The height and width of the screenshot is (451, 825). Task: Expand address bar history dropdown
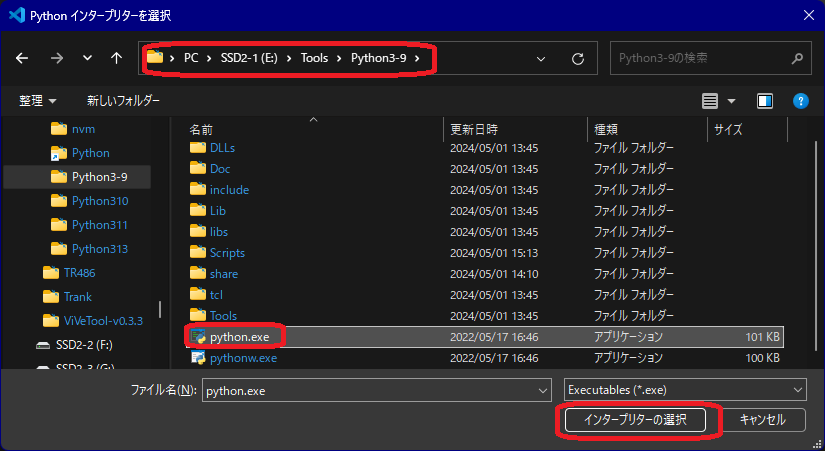pos(540,58)
